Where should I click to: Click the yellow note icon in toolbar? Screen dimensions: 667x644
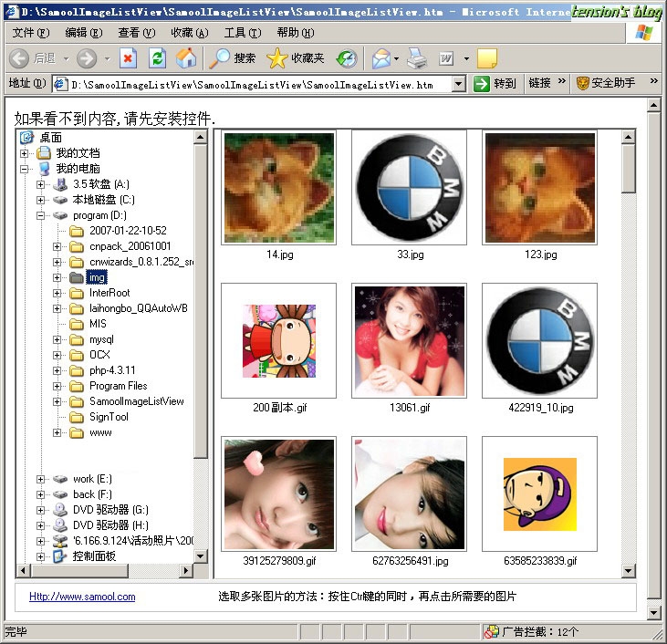click(487, 58)
